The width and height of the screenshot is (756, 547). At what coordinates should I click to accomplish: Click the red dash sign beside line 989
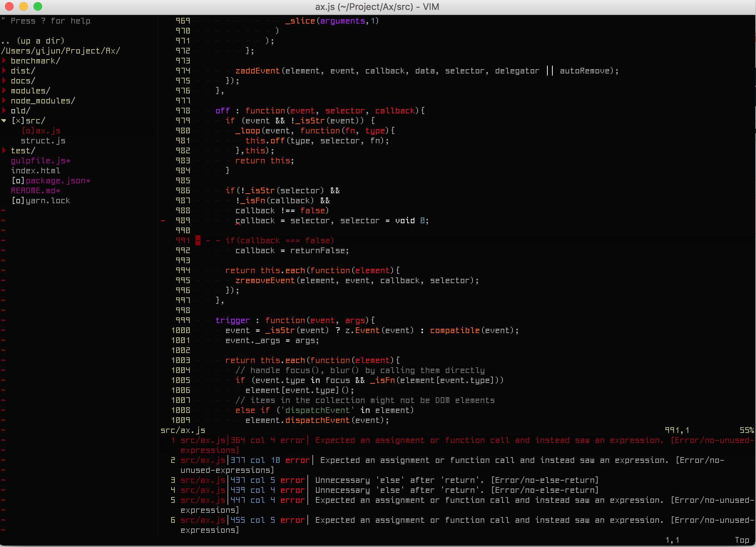pos(163,221)
